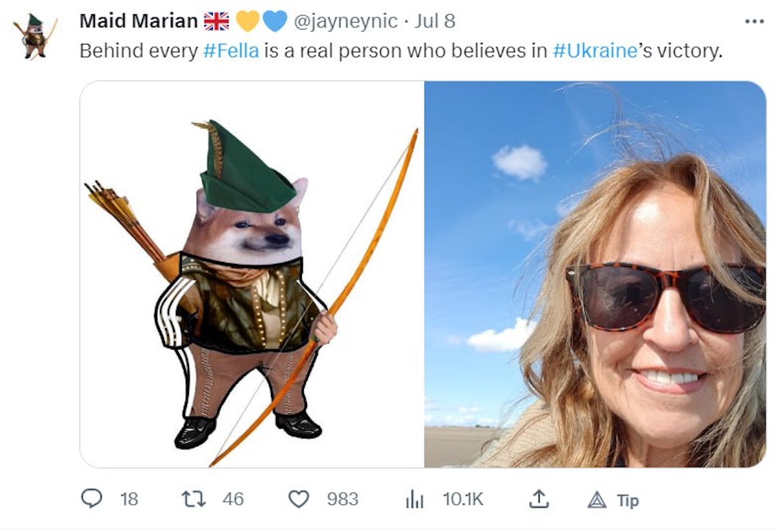
Task: Like the tweet with the heart icon
Action: click(x=299, y=499)
